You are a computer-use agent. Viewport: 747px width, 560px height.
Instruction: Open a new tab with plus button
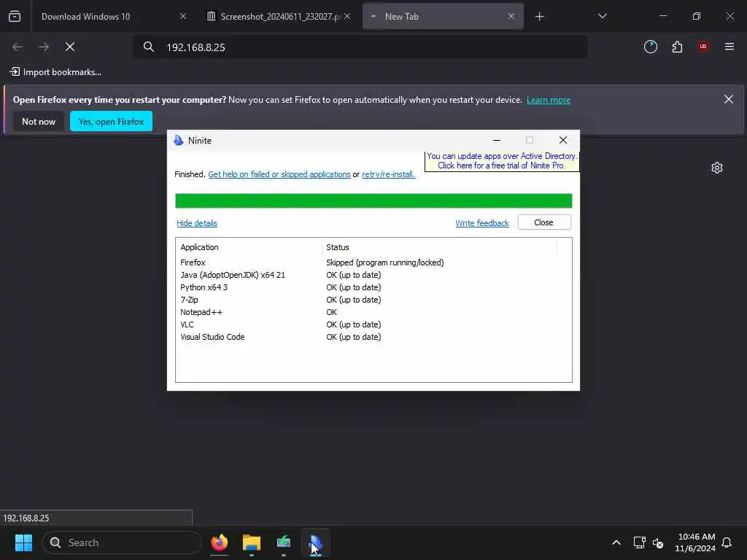pos(539,17)
